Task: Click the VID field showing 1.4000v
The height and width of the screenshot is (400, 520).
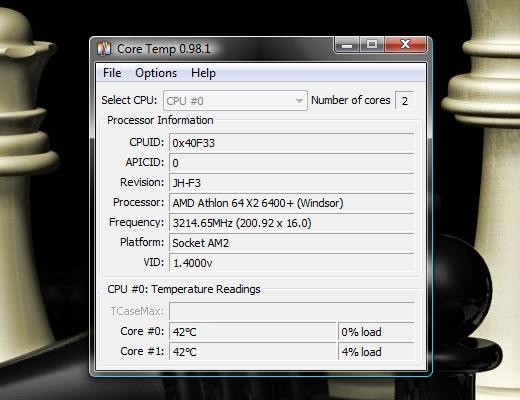Action: coord(292,263)
